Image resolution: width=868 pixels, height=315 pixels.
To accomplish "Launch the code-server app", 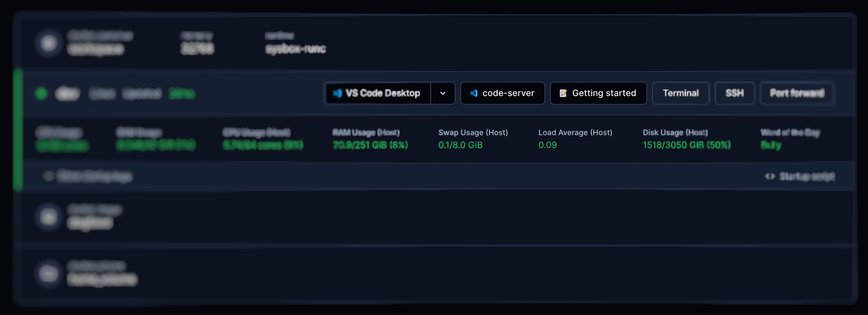I will 502,93.
